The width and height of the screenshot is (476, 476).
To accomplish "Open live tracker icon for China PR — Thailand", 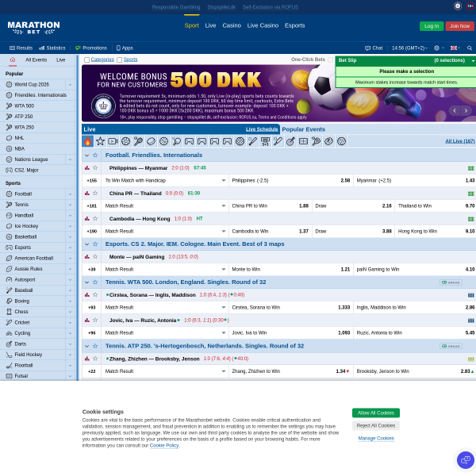I will [470, 194].
